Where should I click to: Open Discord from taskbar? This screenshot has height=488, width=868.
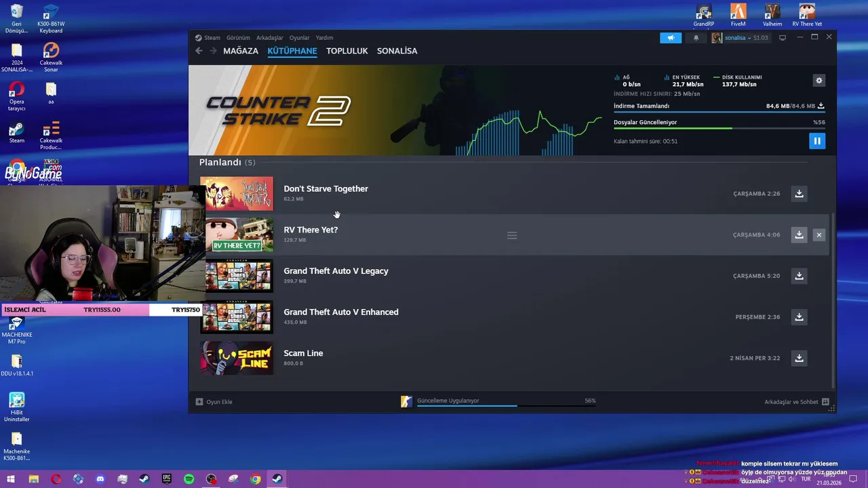(x=100, y=479)
